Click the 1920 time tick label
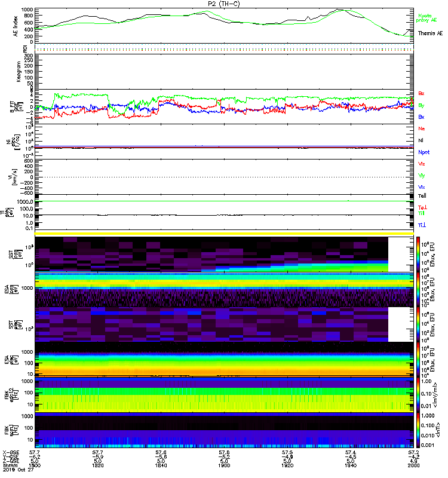This screenshot has height=478, width=448. pos(287,465)
